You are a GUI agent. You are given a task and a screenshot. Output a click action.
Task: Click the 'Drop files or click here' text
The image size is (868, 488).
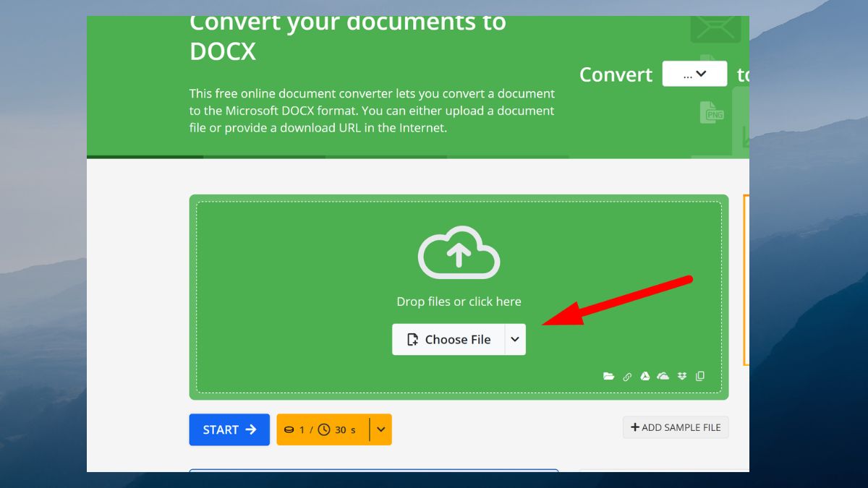459,301
